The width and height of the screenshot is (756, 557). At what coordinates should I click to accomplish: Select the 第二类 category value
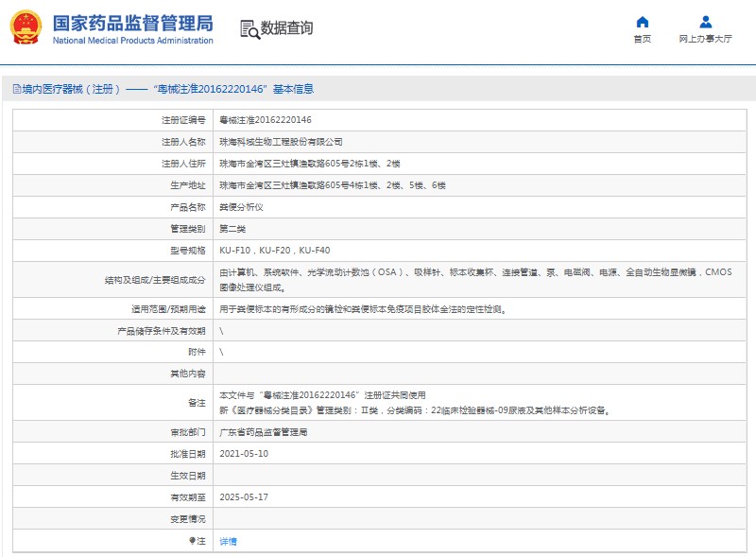click(x=232, y=229)
